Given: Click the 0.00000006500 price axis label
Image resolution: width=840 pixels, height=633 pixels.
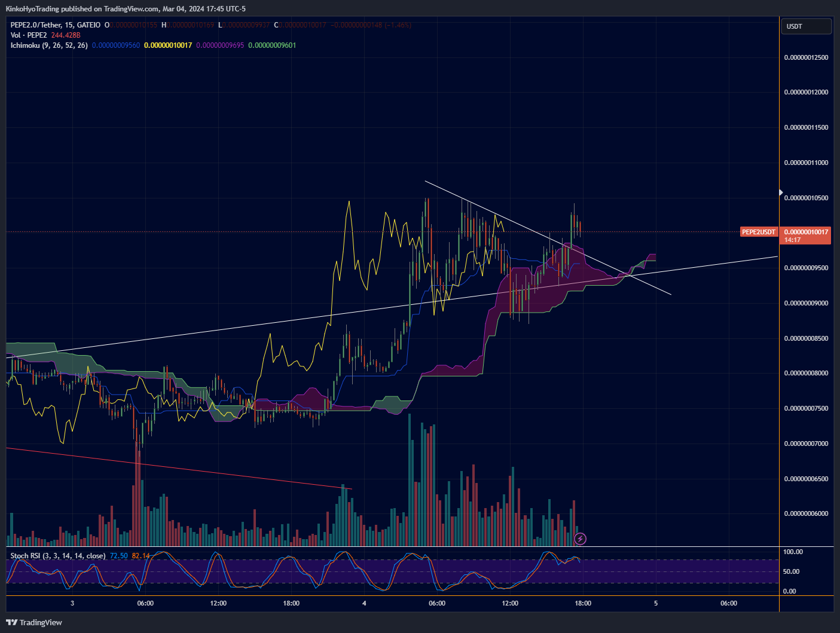Looking at the screenshot, I should pos(806,479).
